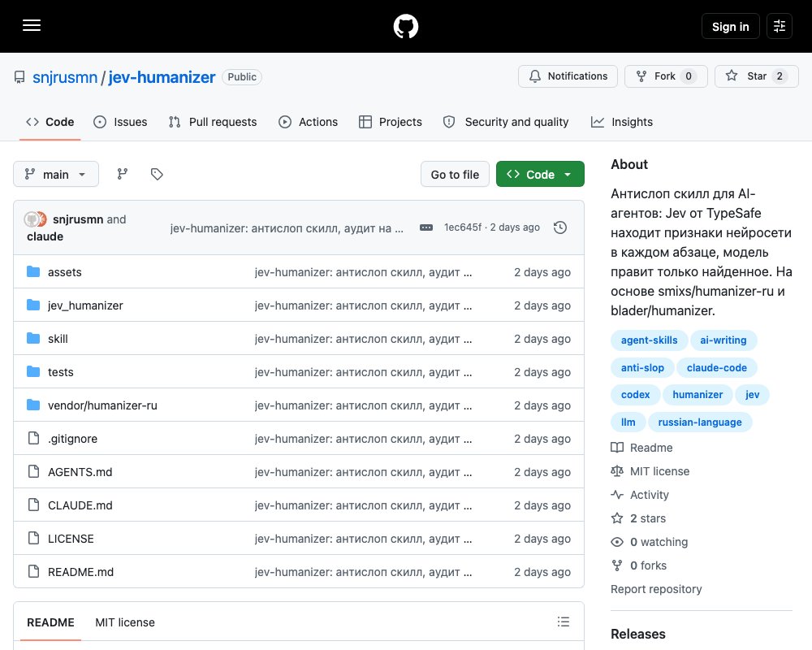Open the ai-writing topic tag
Image resolution: width=812 pixels, height=650 pixels.
click(723, 340)
